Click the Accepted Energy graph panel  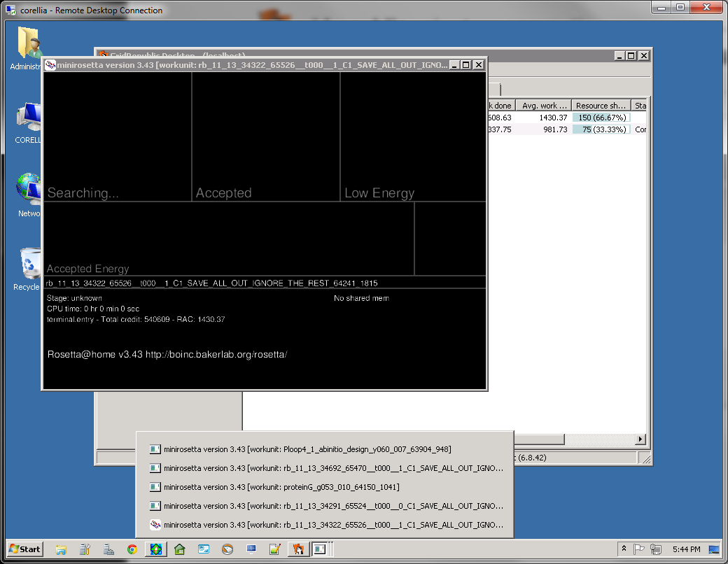click(x=229, y=239)
